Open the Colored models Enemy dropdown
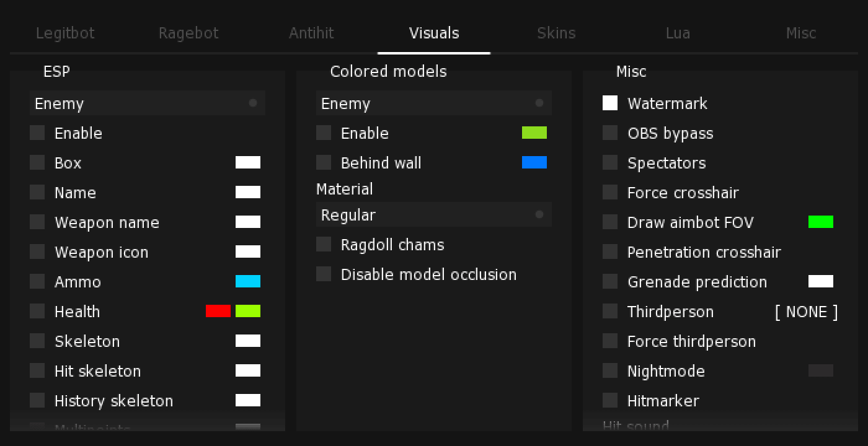Viewport: 868px width, 446px height. (434, 103)
